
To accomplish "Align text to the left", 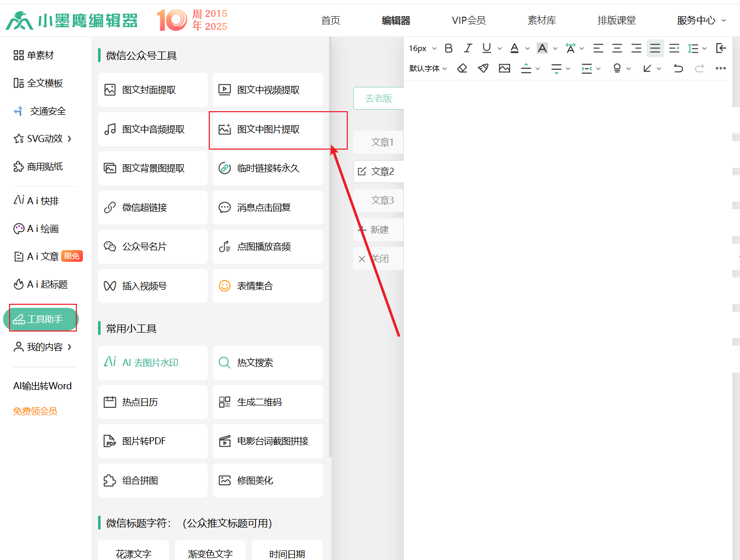I will pyautogui.click(x=598, y=49).
